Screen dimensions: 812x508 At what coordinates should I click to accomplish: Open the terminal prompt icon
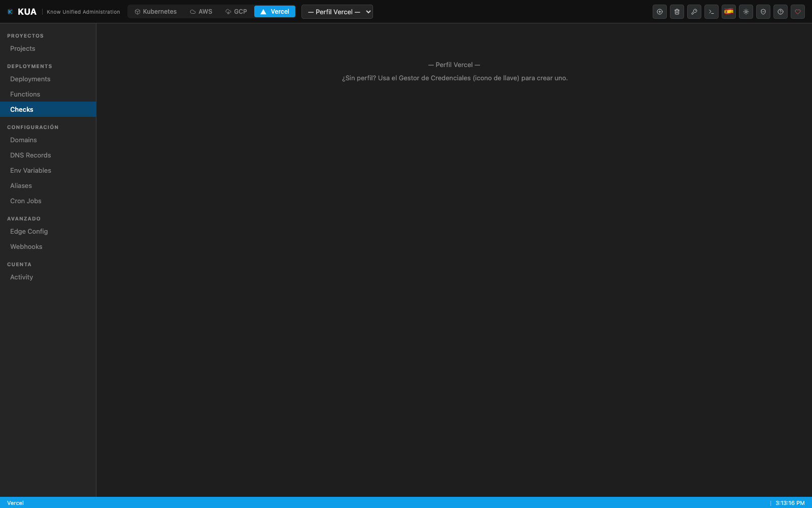(x=712, y=12)
